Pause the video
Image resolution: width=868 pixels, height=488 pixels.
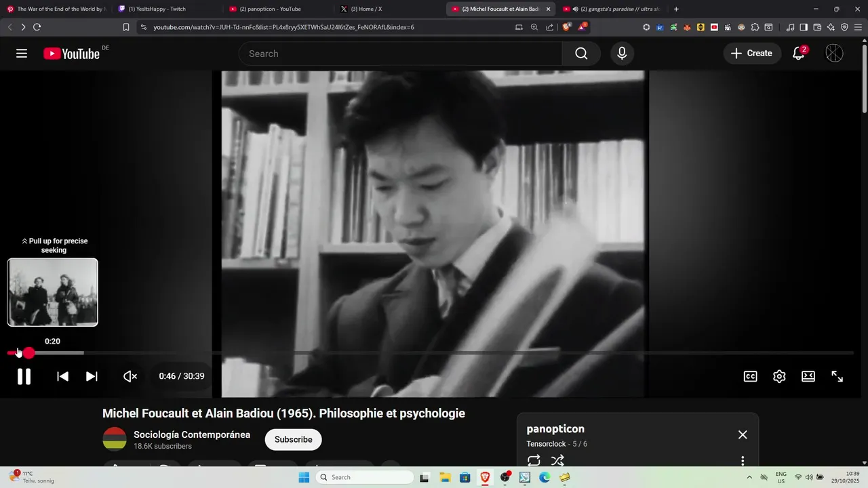pos(24,376)
